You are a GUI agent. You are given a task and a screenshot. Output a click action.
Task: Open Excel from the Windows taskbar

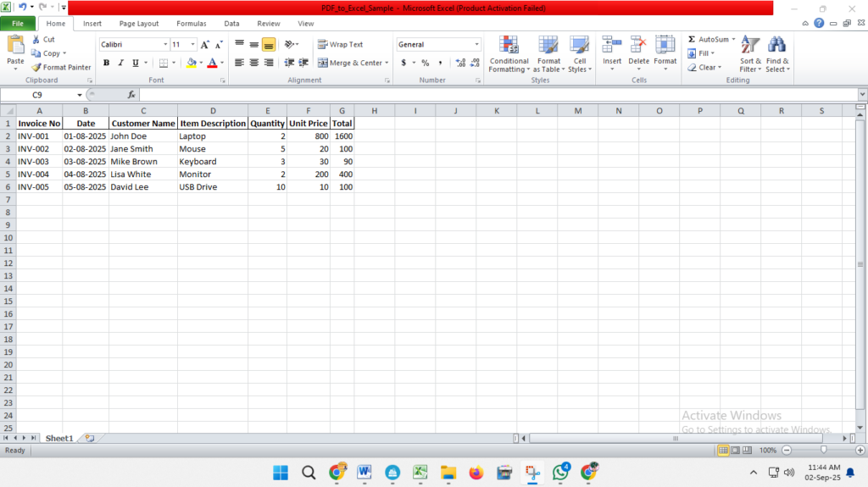point(420,473)
